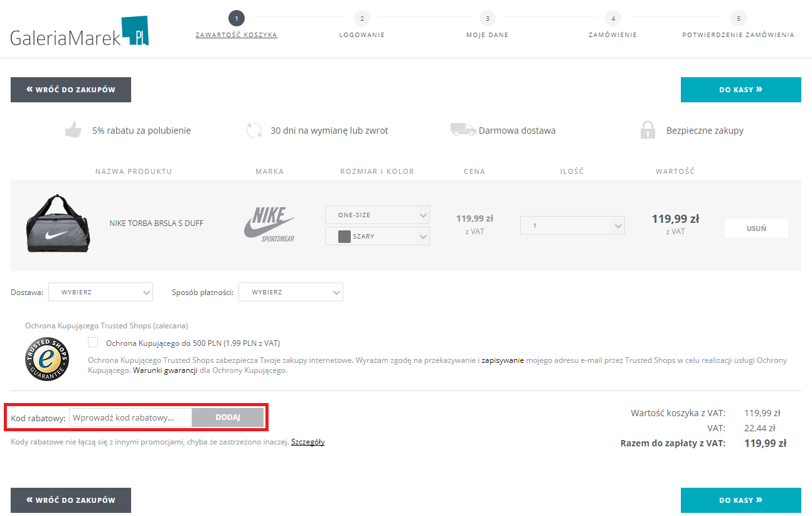Open the Szary color dropdown

(377, 236)
